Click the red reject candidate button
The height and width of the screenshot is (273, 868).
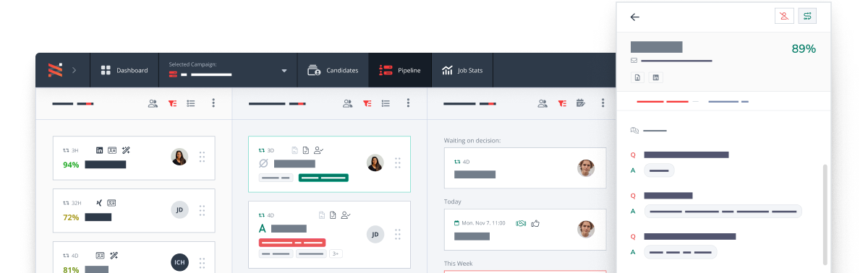[784, 16]
